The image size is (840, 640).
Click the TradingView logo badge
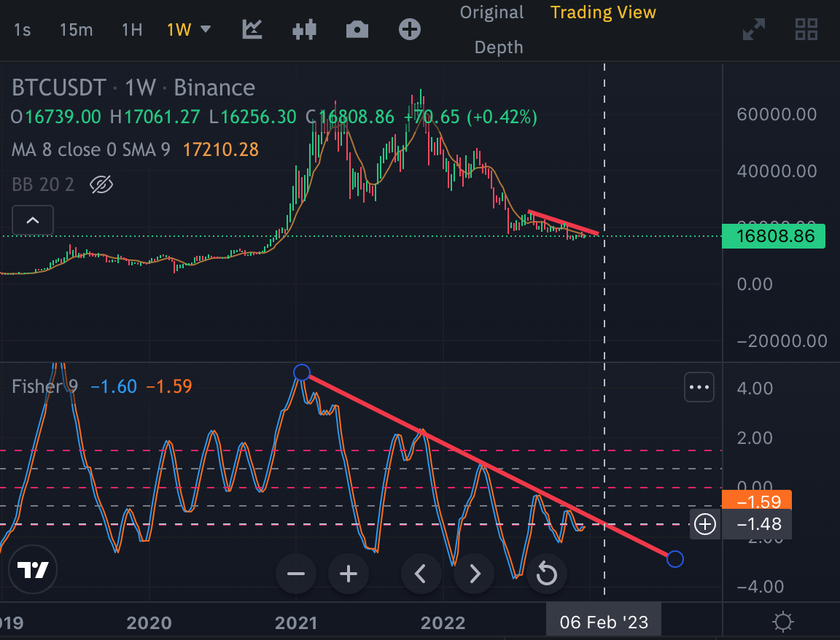[33, 569]
